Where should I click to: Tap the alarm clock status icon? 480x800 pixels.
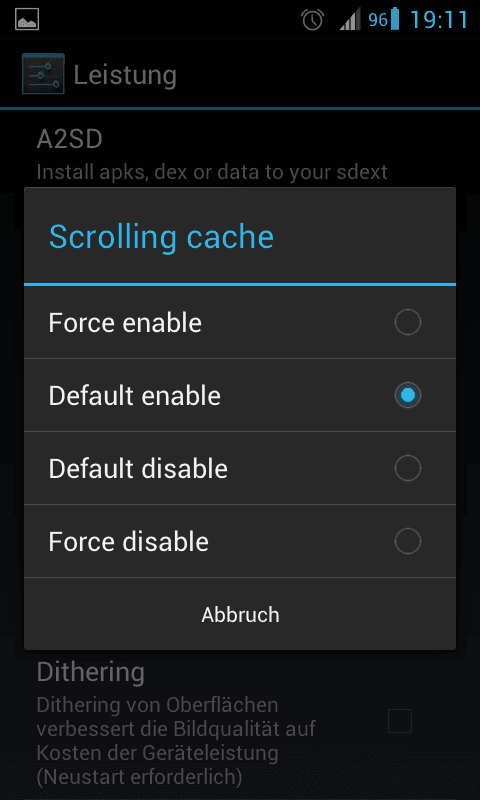(x=312, y=20)
